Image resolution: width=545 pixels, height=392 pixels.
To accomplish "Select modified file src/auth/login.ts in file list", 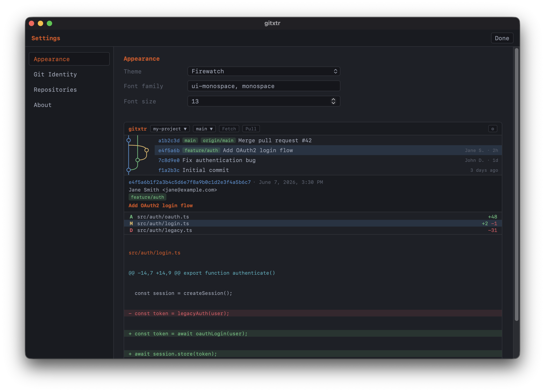I will pos(313,223).
